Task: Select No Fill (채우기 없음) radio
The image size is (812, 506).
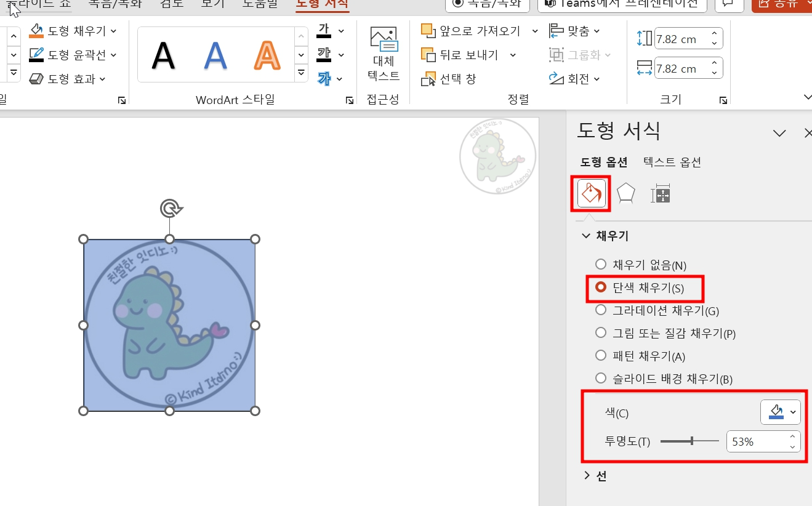Action: 601,265
